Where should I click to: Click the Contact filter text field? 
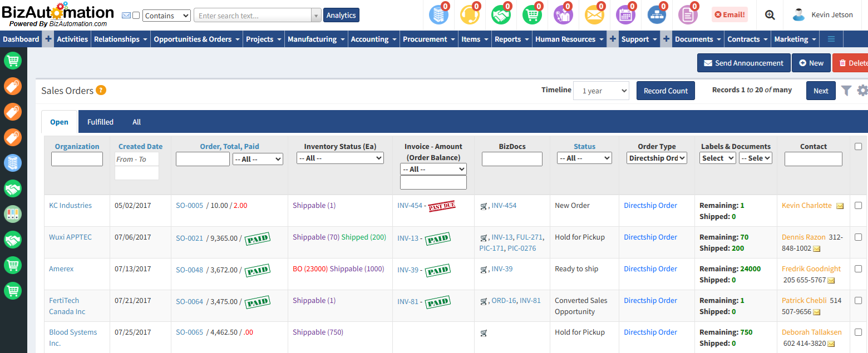coord(813,159)
